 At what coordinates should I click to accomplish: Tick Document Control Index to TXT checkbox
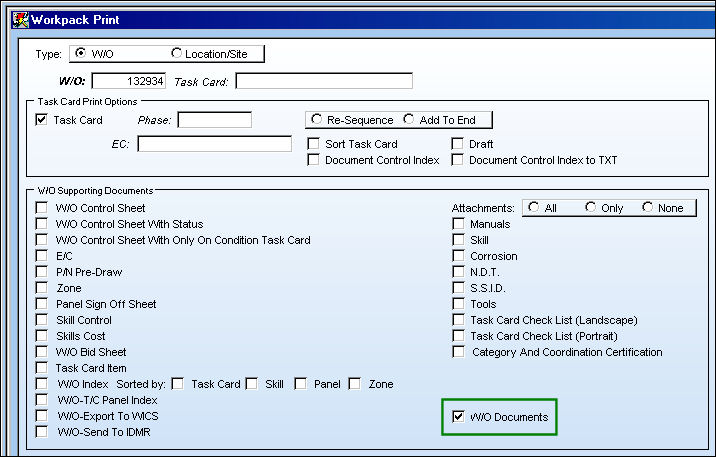click(x=457, y=160)
